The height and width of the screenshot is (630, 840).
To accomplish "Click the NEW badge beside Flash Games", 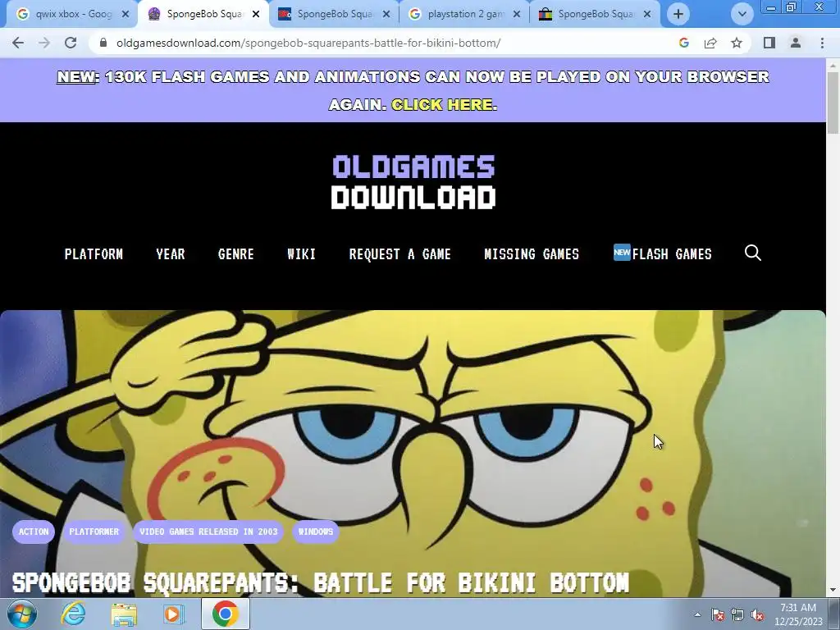I will [622, 252].
